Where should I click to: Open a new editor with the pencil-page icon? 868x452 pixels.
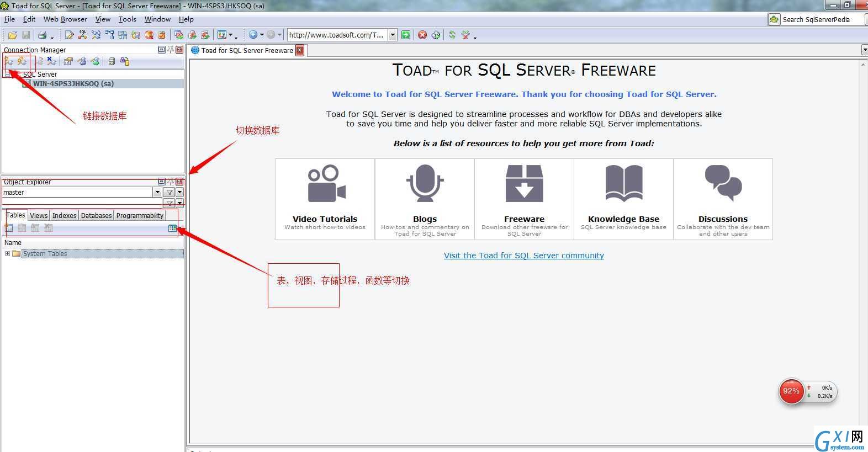[x=69, y=35]
